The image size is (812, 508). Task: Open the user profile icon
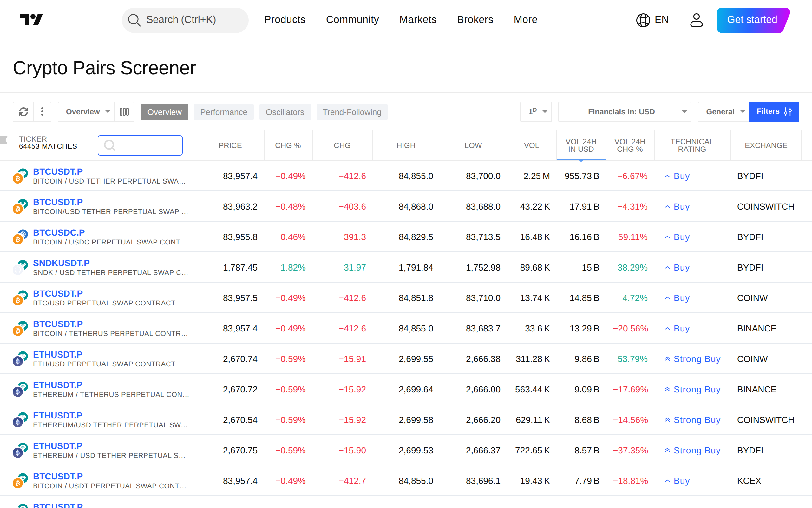pos(696,20)
